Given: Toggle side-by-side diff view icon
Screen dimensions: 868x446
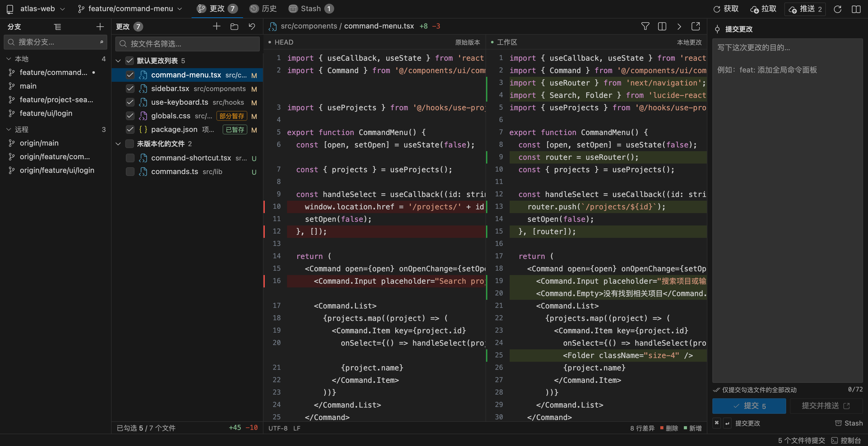Looking at the screenshot, I should coord(662,26).
